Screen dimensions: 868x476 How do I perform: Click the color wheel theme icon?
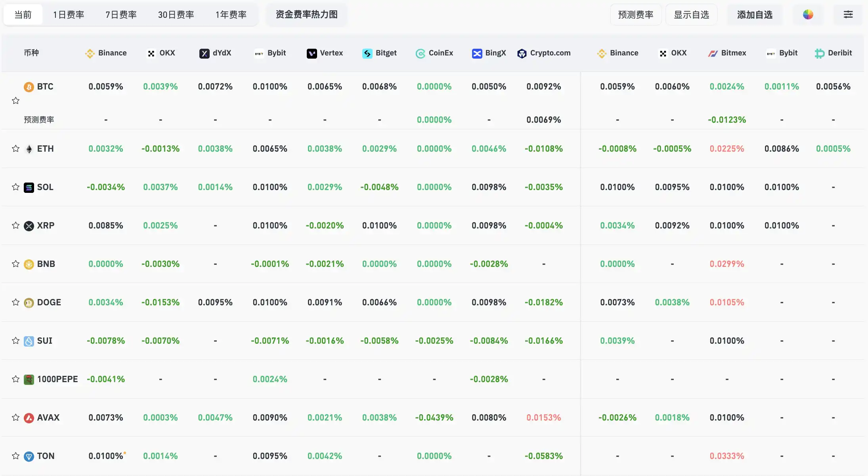point(808,15)
